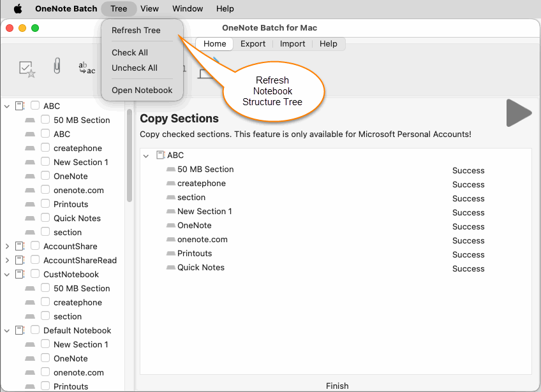Click the section icon beside Quick Notes
This screenshot has width=541, height=392.
pos(31,218)
